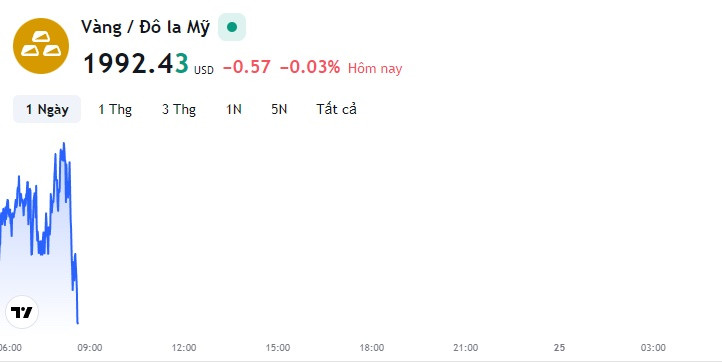Open the Vàng / Đô la Mỹ title
Screen dimensions: 722x363
pyautogui.click(x=146, y=27)
